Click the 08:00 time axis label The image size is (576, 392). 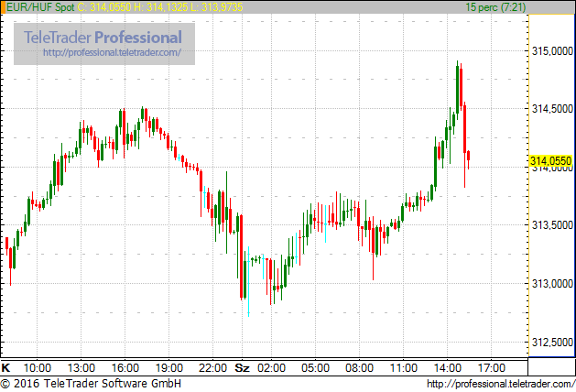pyautogui.click(x=359, y=368)
